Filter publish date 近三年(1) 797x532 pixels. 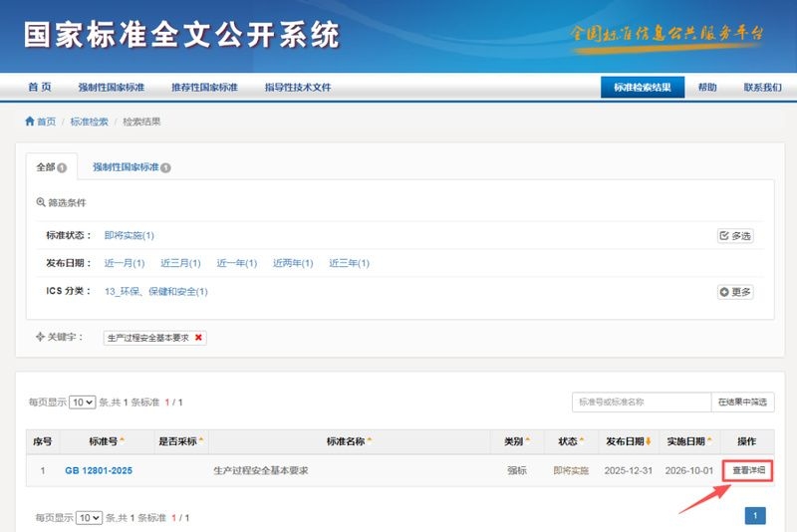(350, 263)
